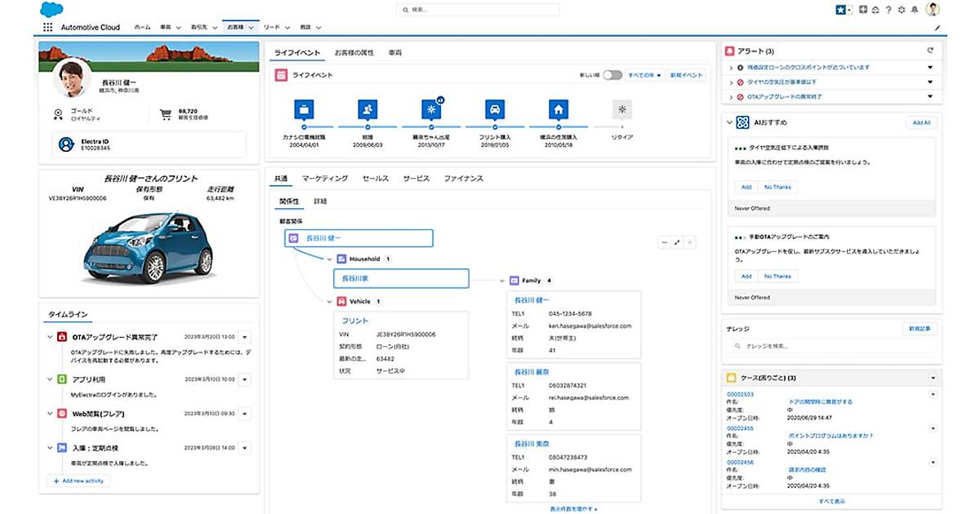Image resolution: width=980 pixels, height=514 pixels.
Task: Click the house life event icon
Action: coord(559,109)
